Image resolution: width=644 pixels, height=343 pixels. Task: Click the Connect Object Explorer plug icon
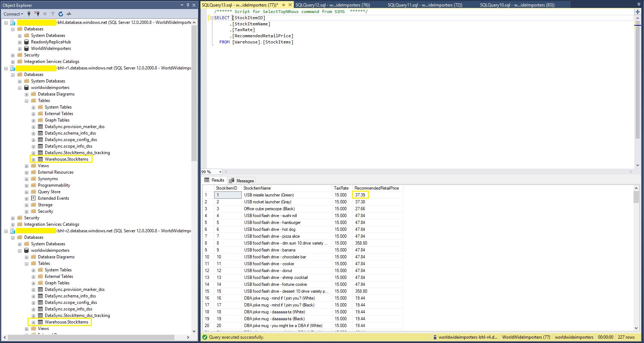[29, 14]
